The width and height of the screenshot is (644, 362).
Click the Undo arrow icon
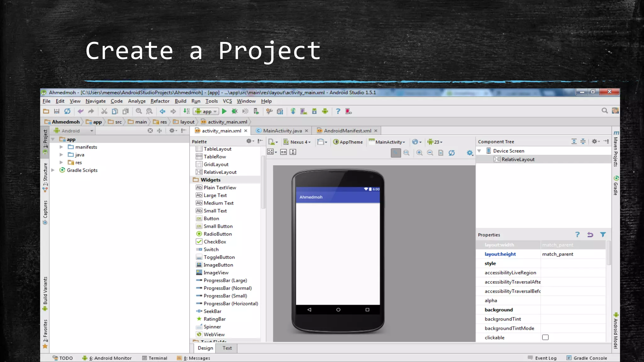point(80,111)
